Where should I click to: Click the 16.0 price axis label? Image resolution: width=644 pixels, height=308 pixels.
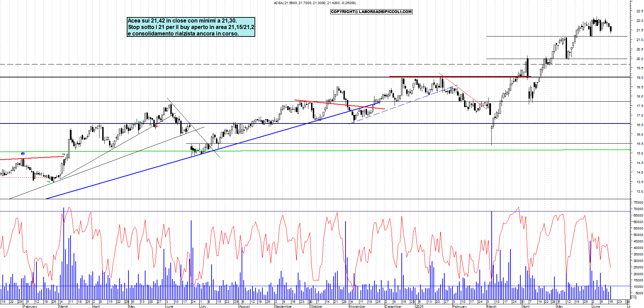click(x=640, y=134)
